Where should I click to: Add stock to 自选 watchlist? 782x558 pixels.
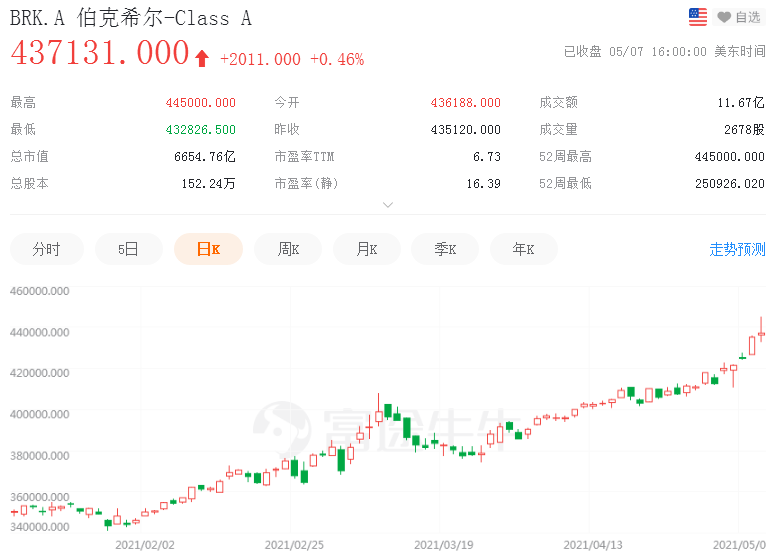(x=739, y=17)
